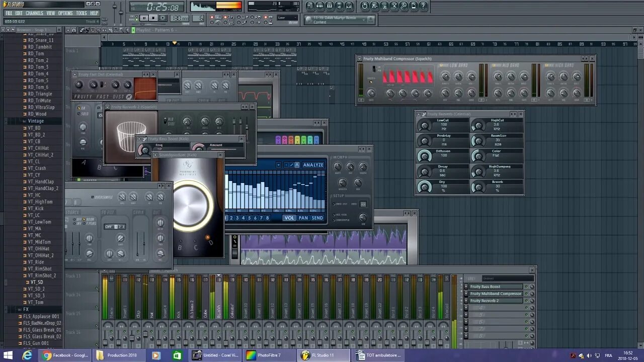Click the audio editor scissors icon
Screen dimensions: 644x362
(x=394, y=6)
